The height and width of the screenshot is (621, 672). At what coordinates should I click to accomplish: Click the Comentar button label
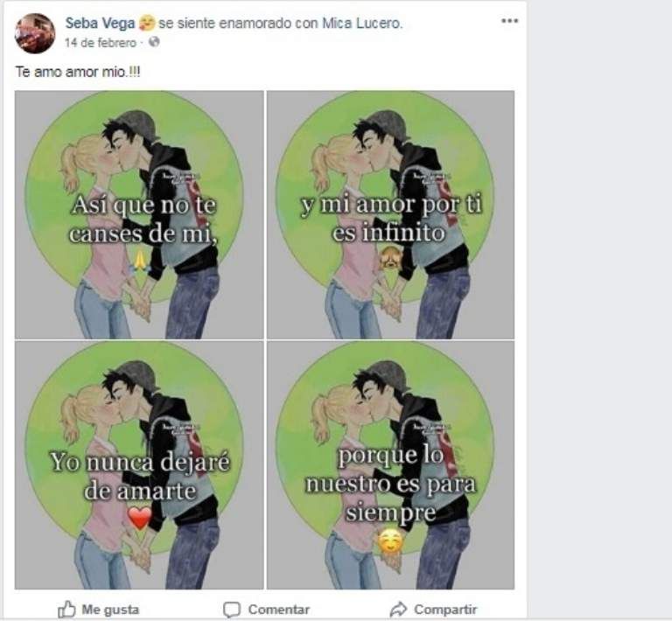278,610
